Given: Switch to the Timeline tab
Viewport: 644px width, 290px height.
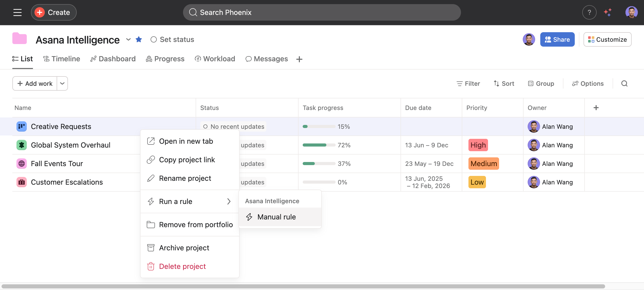Looking at the screenshot, I should (x=62, y=59).
